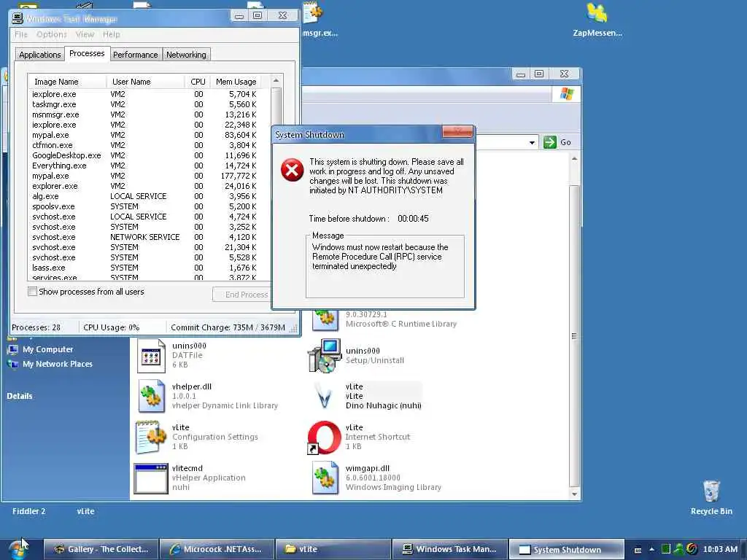Open the File menu in Task Manager
Screen dimensions: 747x560
pyautogui.click(x=21, y=34)
